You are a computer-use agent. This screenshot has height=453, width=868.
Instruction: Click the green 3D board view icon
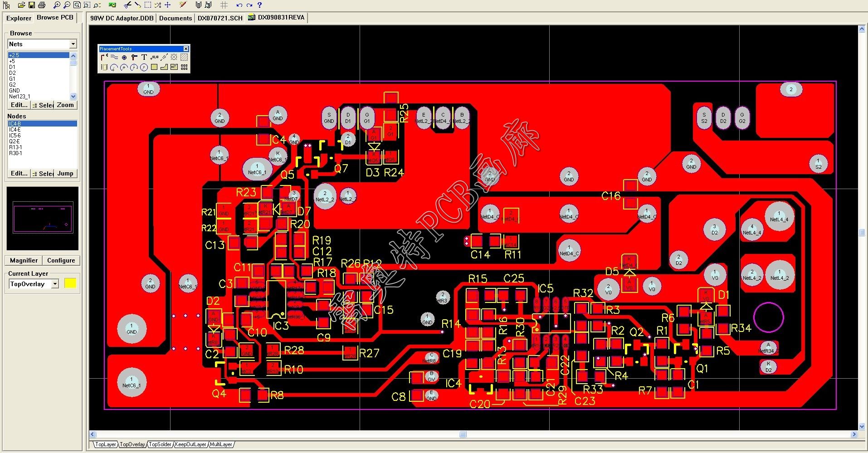pos(112,5)
